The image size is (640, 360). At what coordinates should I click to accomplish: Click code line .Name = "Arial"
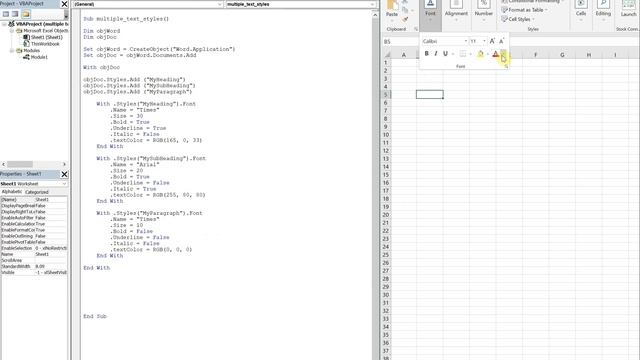pos(135,164)
